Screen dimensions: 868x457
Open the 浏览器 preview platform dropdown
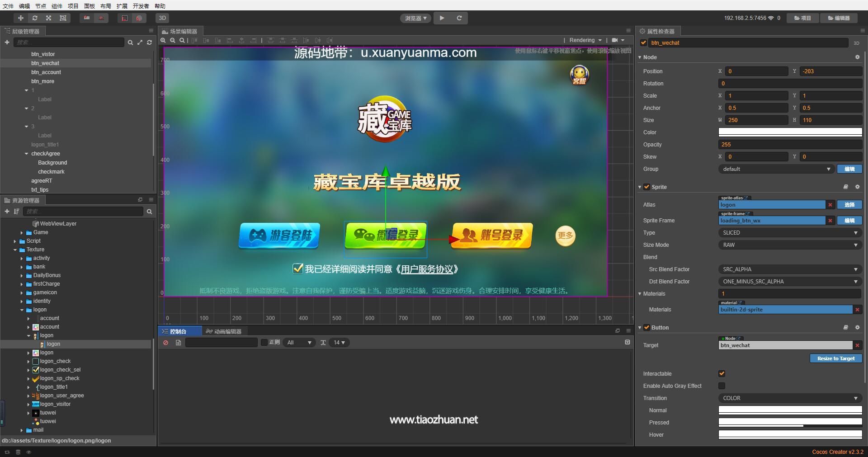[x=415, y=18]
